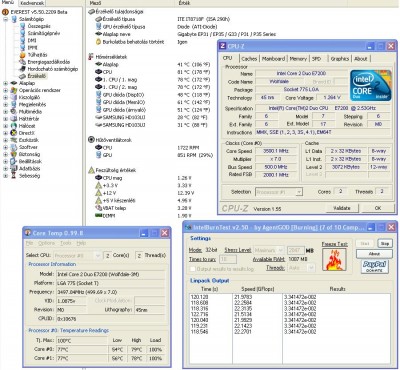Click the Alaplap motherboard icon in tree
400x370 pixels.
[14, 83]
